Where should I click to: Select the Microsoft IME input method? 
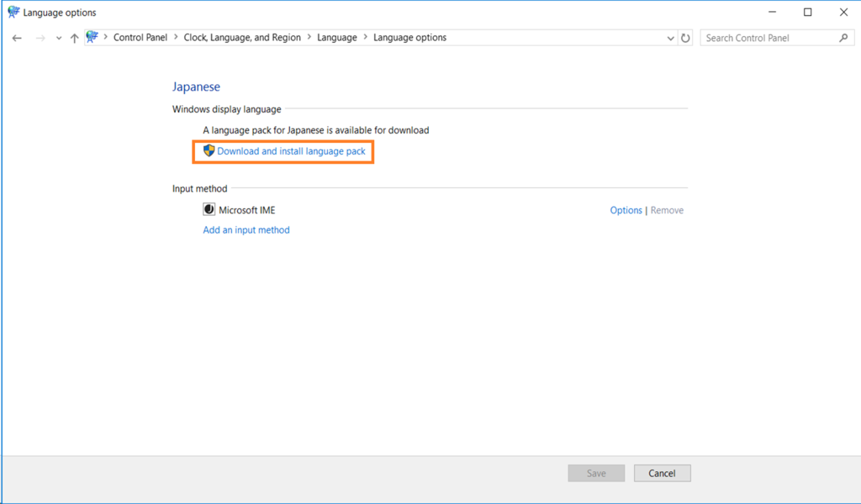tap(247, 210)
